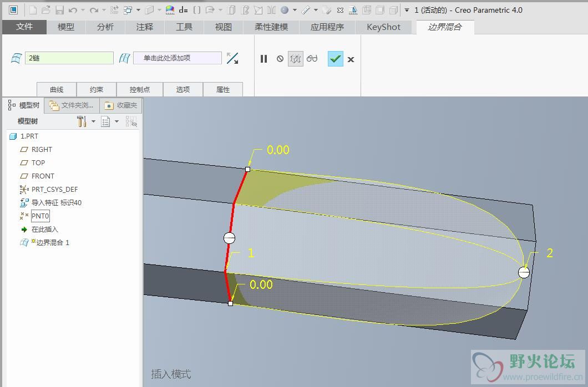This screenshot has width=588, height=387.
Task: Switch to the 模型树 navigator tab
Action: [24, 105]
